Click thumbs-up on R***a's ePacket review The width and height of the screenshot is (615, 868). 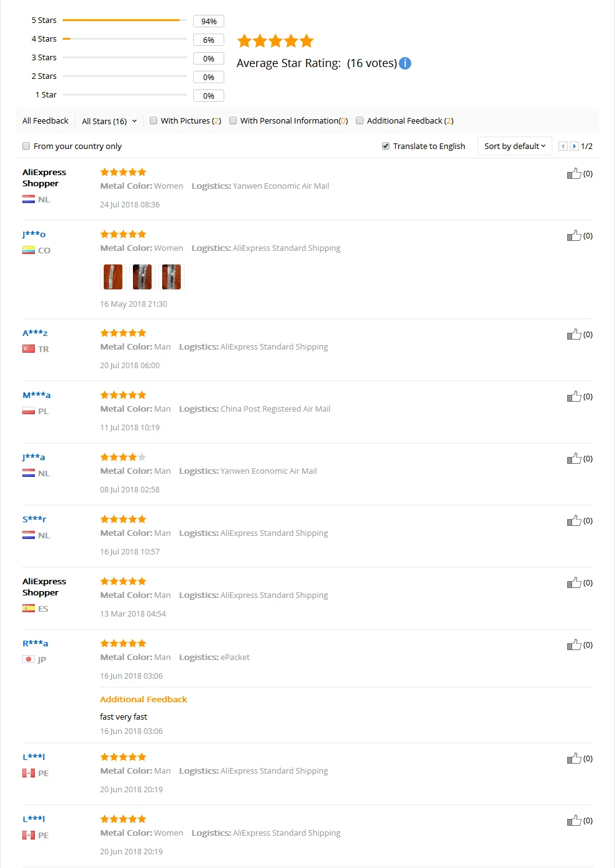point(574,644)
